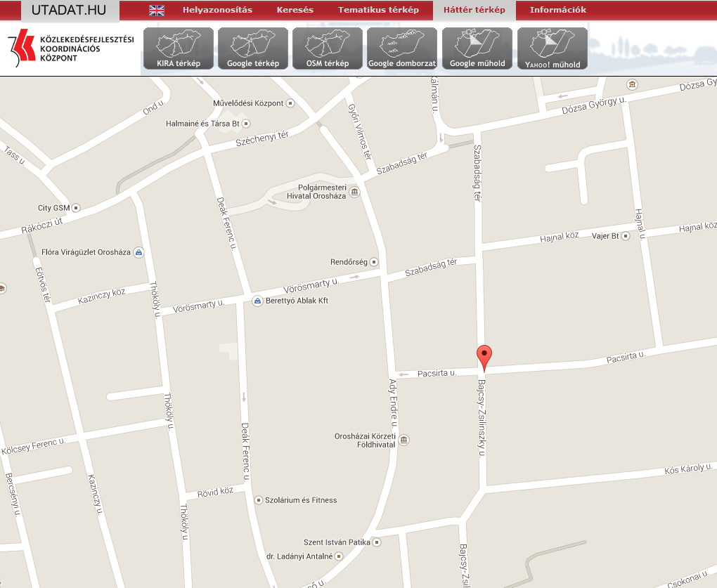717x588 pixels.
Task: Click Szent István Patika map marker
Action: pos(377,542)
